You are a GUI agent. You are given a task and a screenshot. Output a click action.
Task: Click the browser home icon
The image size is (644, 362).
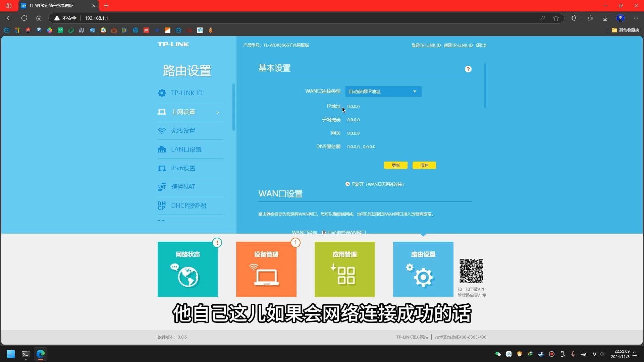tap(39, 18)
